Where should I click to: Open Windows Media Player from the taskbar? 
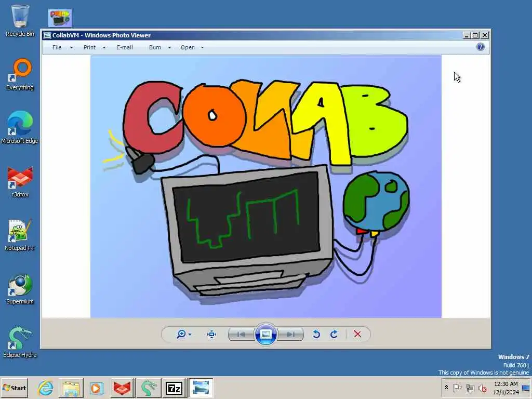[96, 388]
